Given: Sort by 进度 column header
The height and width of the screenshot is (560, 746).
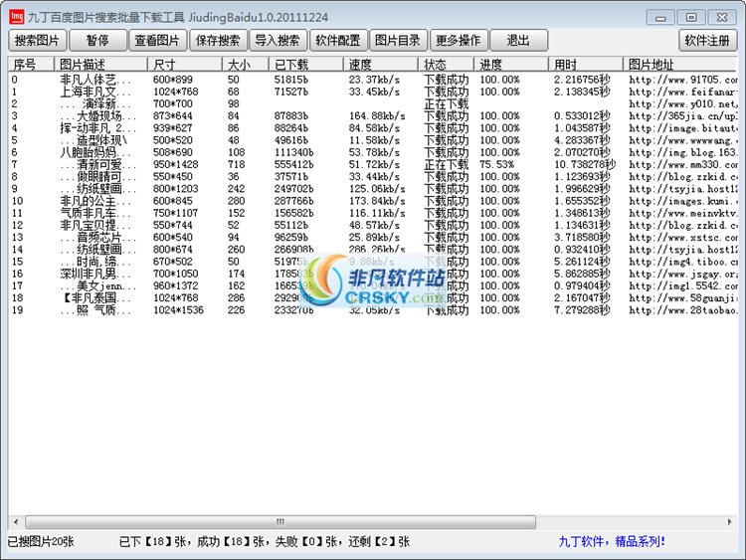Looking at the screenshot, I should click(x=511, y=64).
